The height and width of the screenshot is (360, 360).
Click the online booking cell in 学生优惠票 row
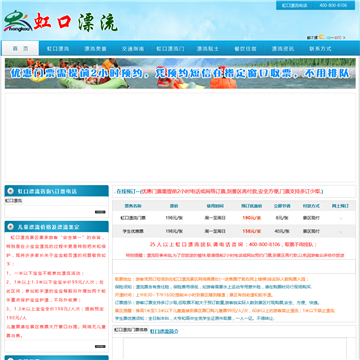pyautogui.click(x=340, y=231)
